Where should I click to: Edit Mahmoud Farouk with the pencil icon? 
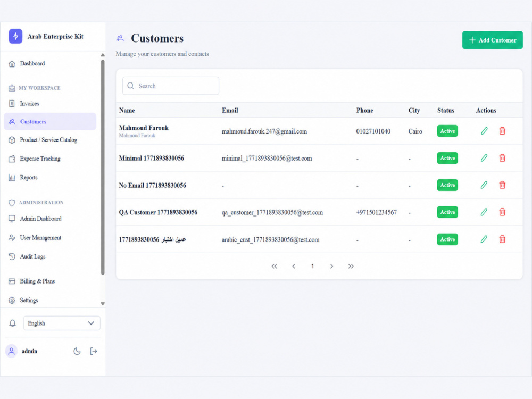[x=484, y=131]
